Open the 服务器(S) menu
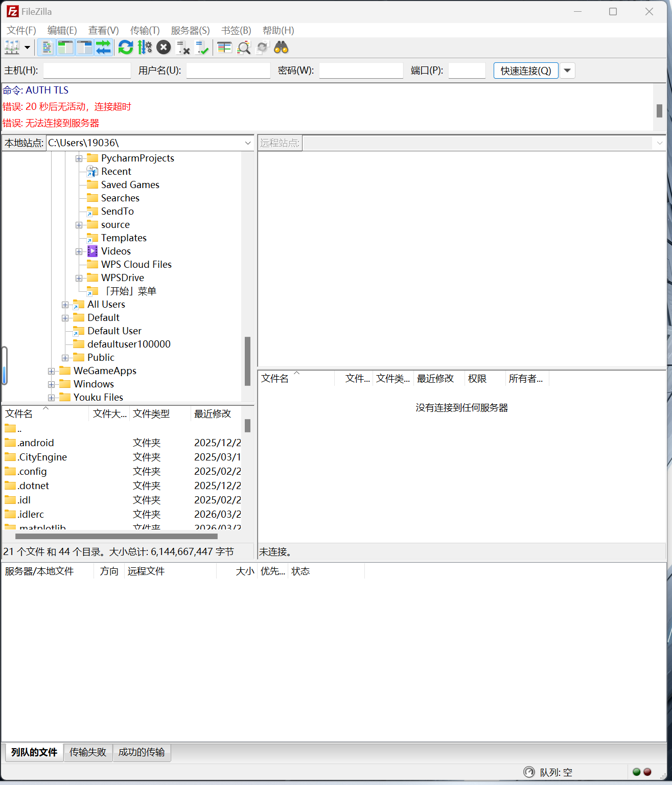The height and width of the screenshot is (785, 672). point(191,31)
